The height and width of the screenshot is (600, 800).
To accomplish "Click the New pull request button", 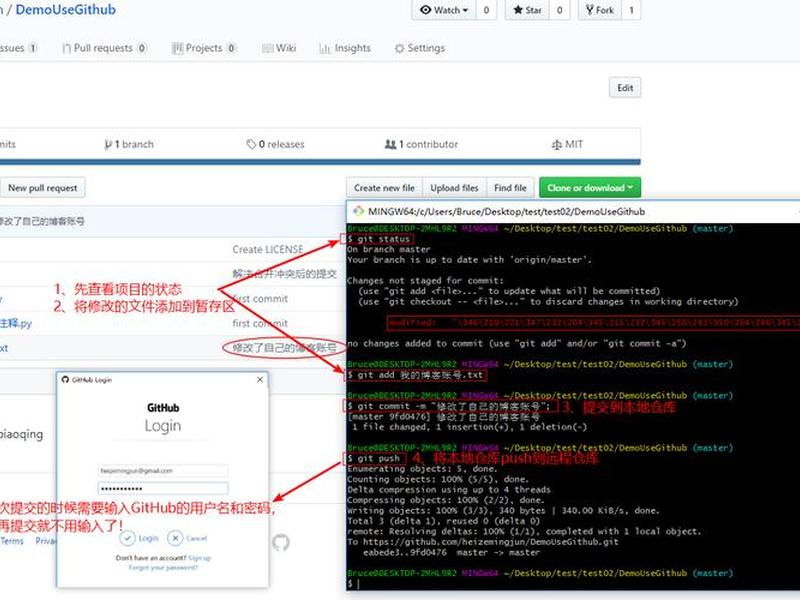I will [43, 188].
